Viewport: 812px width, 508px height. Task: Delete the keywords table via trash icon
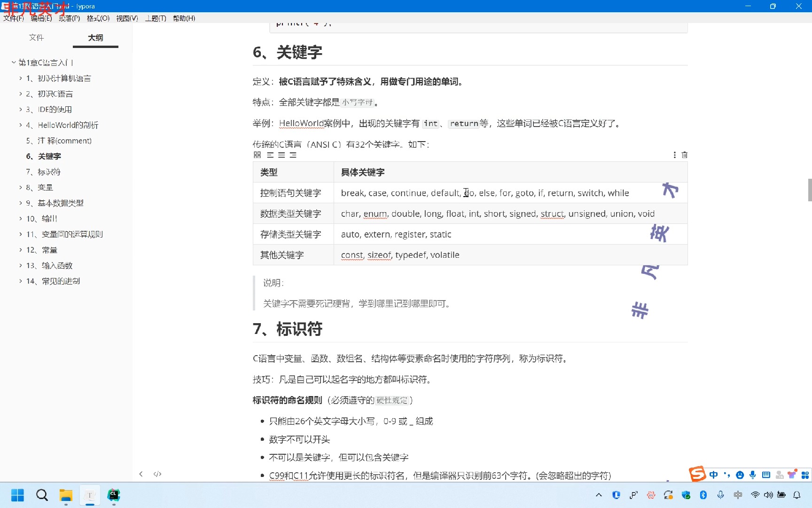685,155
